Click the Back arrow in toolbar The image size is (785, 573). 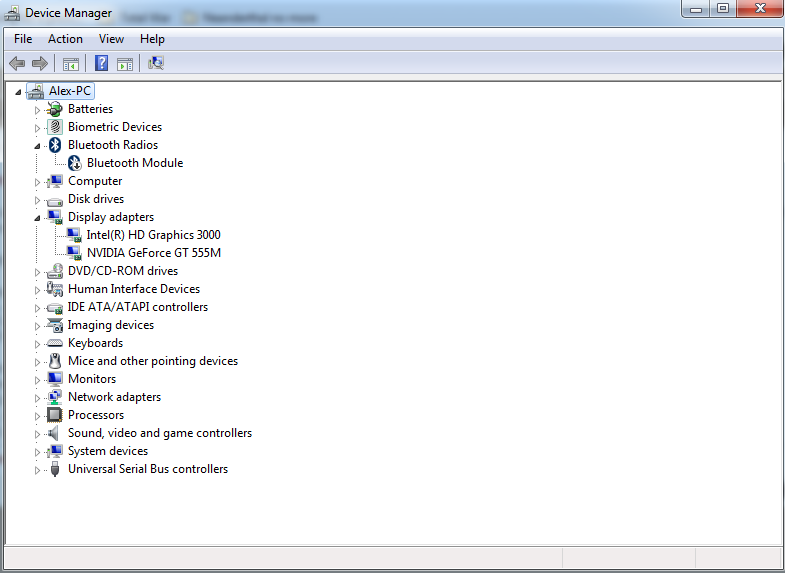click(17, 64)
